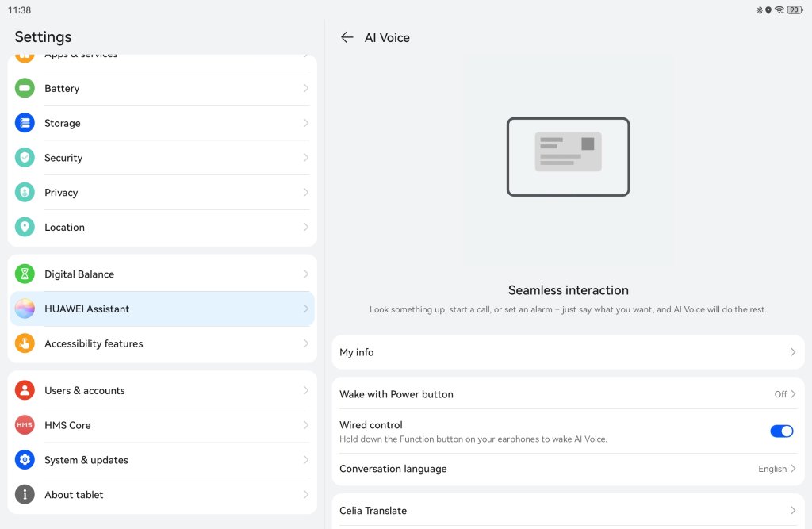Tap the About tablet info icon
Screen dimensions: 812x529
click(x=25, y=495)
